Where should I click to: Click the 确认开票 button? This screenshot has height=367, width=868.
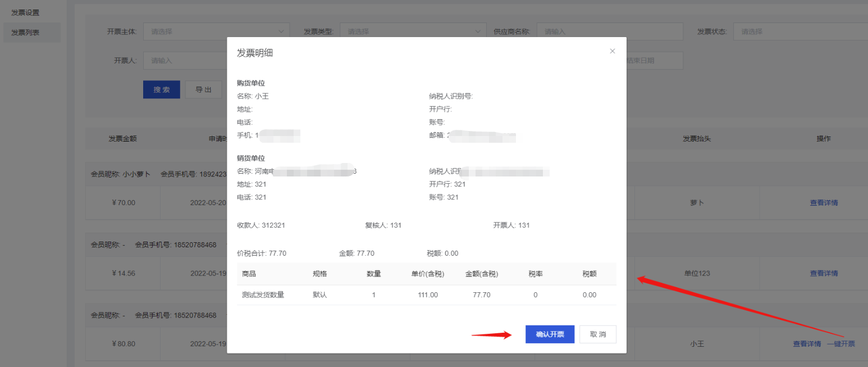(550, 334)
